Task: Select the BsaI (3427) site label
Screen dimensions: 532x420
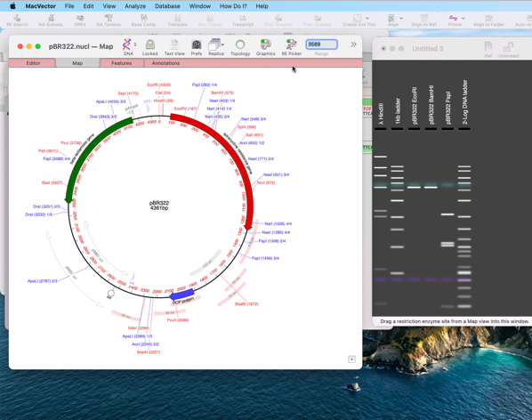Action: pos(52,182)
